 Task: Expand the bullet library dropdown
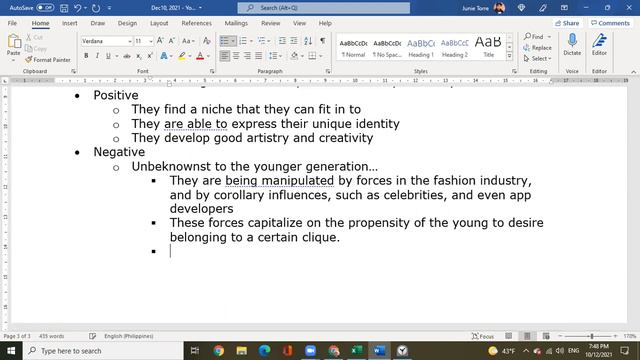(233, 41)
